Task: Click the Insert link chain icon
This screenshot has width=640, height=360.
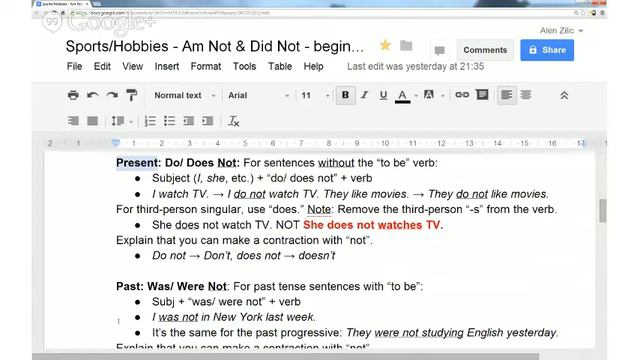Action: coord(462,95)
